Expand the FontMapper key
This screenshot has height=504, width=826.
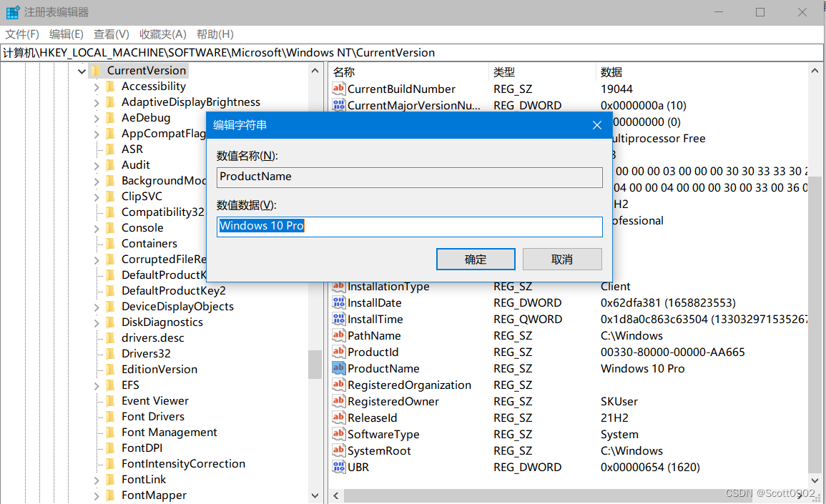(x=97, y=495)
